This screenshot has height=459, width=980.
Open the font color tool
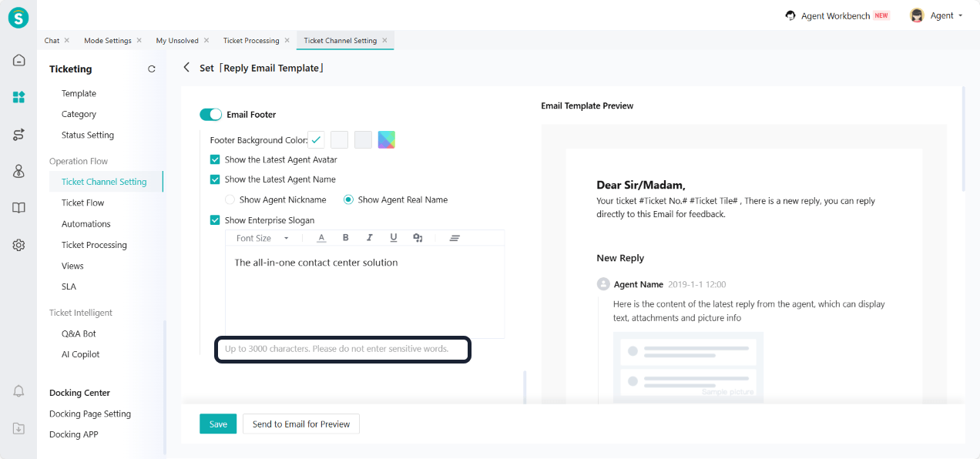tap(321, 238)
